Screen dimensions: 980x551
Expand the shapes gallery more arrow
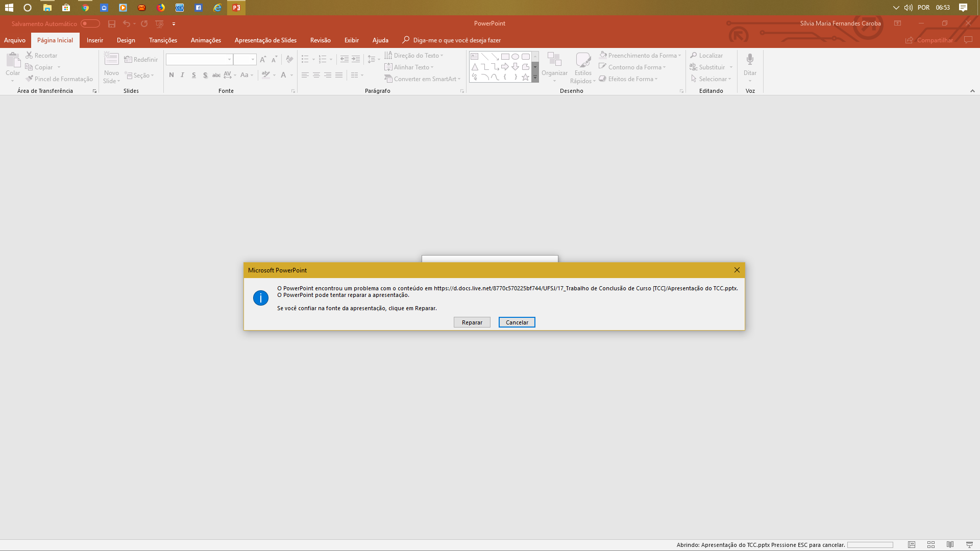click(x=535, y=78)
